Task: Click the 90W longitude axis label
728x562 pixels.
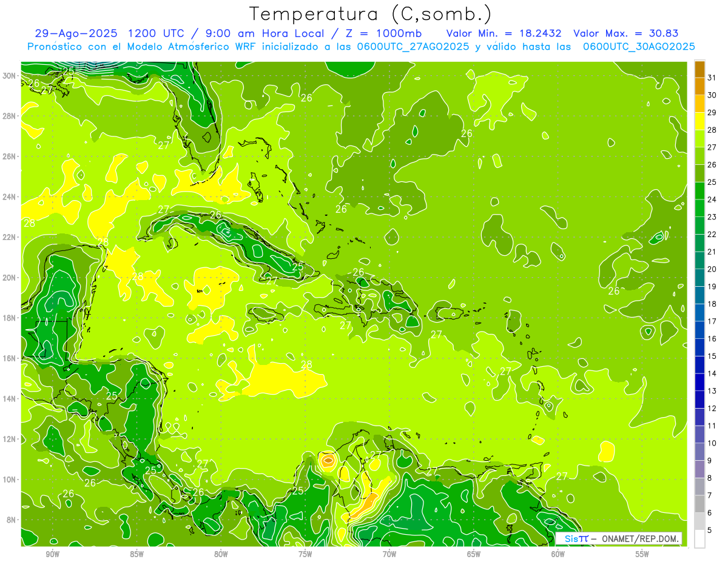Action: (53, 554)
